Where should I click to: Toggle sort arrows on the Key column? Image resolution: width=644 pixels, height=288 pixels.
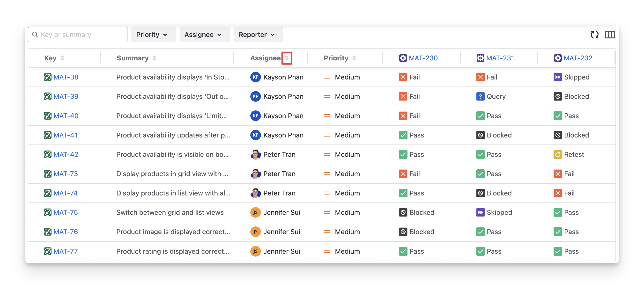(x=62, y=58)
